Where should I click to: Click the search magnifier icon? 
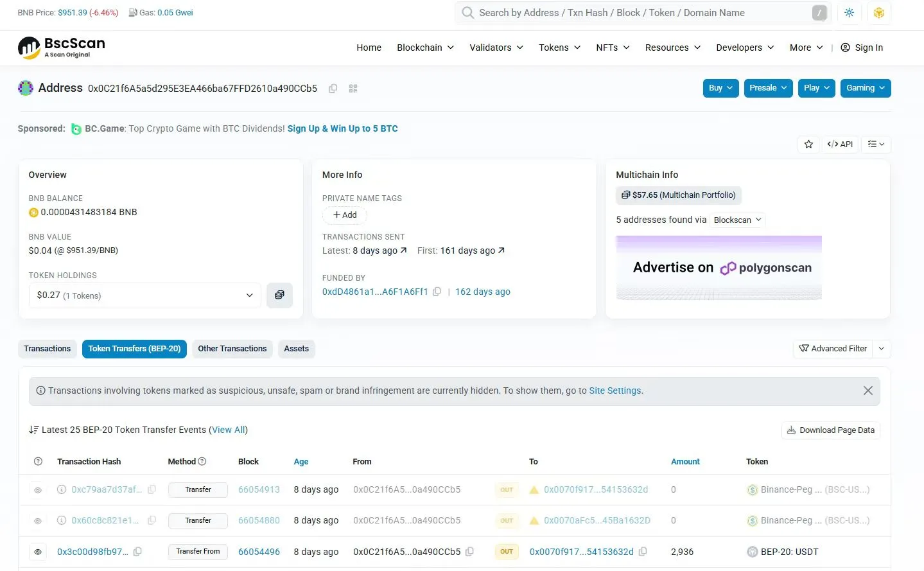pyautogui.click(x=468, y=13)
